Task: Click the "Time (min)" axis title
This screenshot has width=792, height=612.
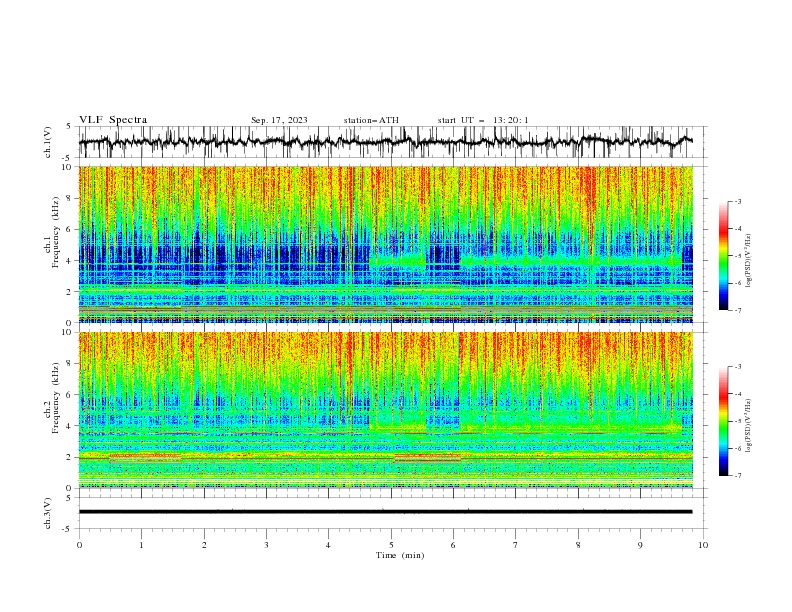Action: (400, 555)
